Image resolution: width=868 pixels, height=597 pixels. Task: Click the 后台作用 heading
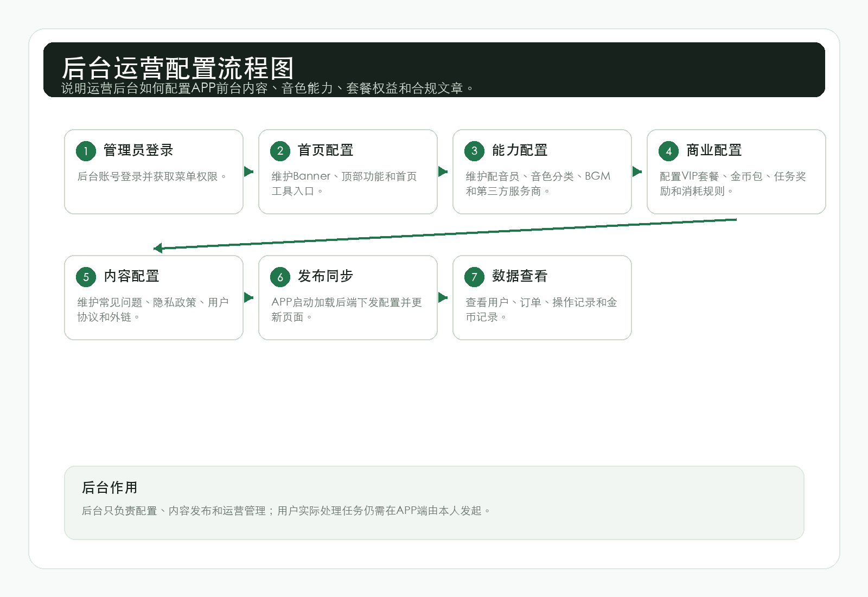coord(110,487)
